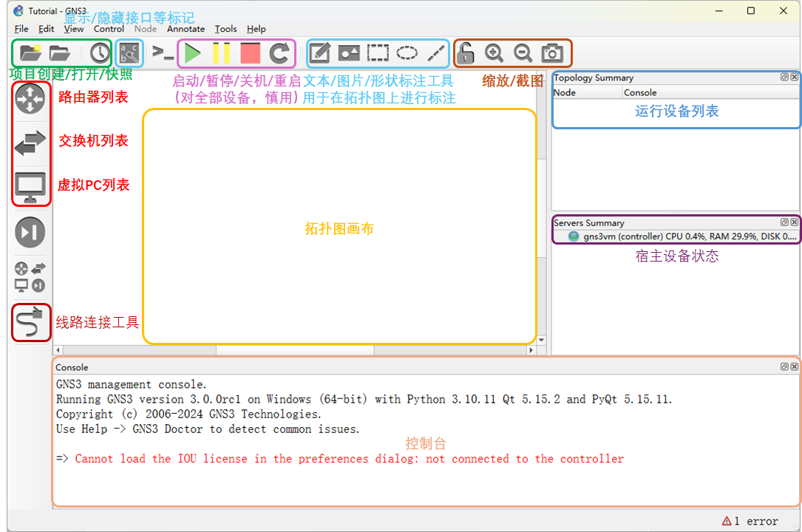Viewport: 802px width, 532px height.
Task: Click the add note annotation icon
Action: pos(319,52)
